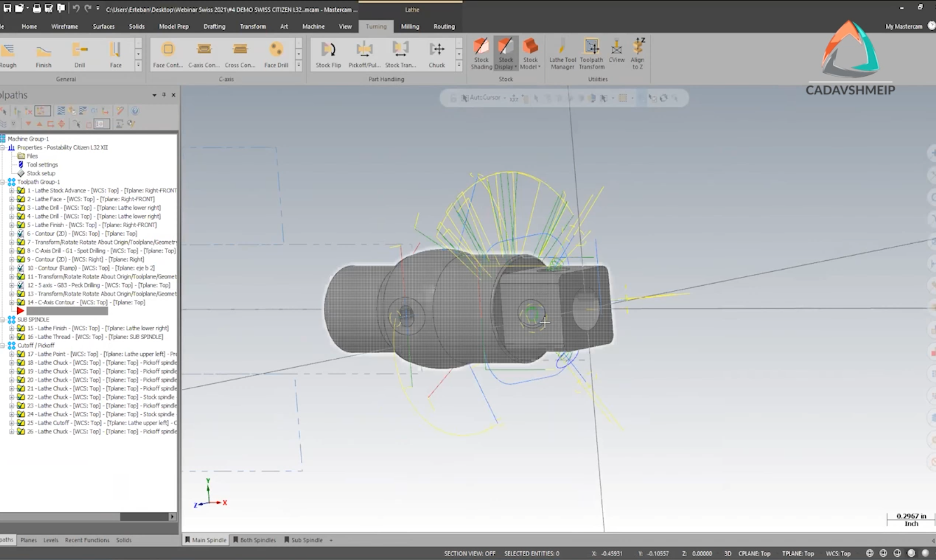This screenshot has height=560, width=936.
Task: Open the AutoCursor dropdown
Action: point(505,97)
